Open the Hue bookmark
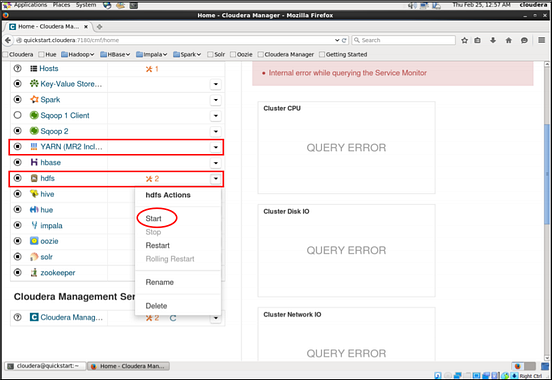This screenshot has width=552, height=380. [48, 54]
